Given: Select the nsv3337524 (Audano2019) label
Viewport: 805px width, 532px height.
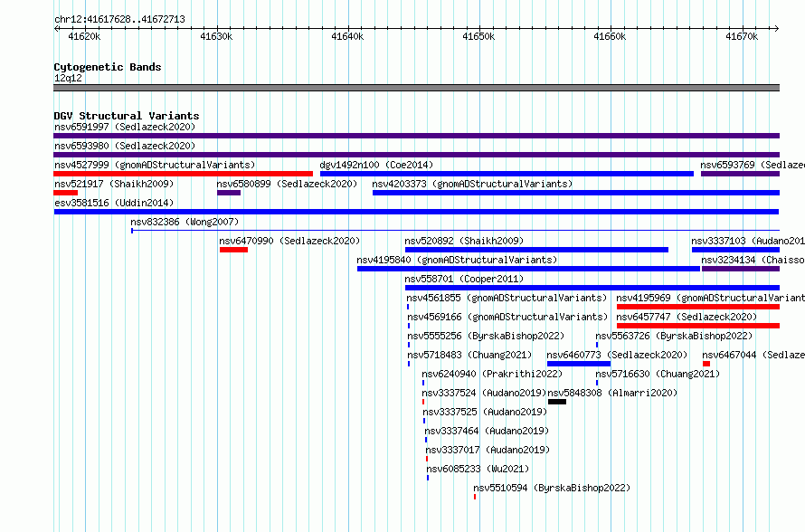Looking at the screenshot, I should 484,393.
